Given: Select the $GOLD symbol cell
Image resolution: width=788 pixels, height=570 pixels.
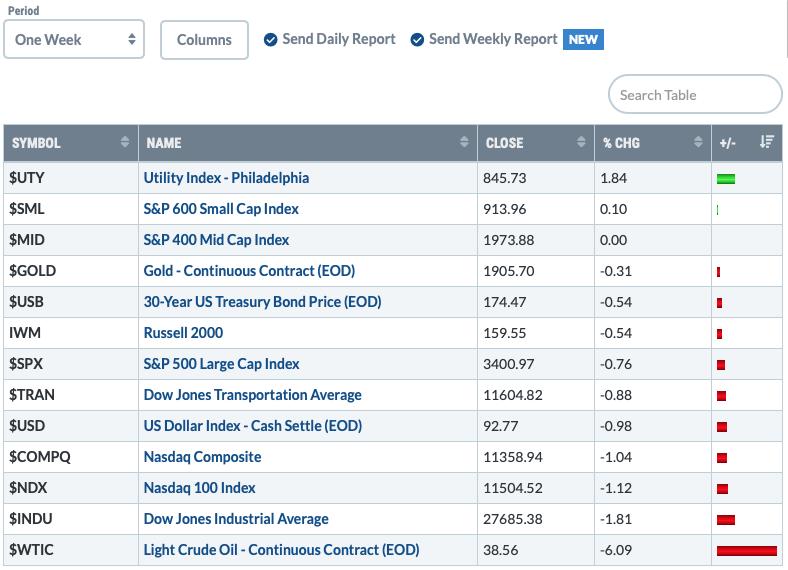Looking at the screenshot, I should click(x=71, y=271).
